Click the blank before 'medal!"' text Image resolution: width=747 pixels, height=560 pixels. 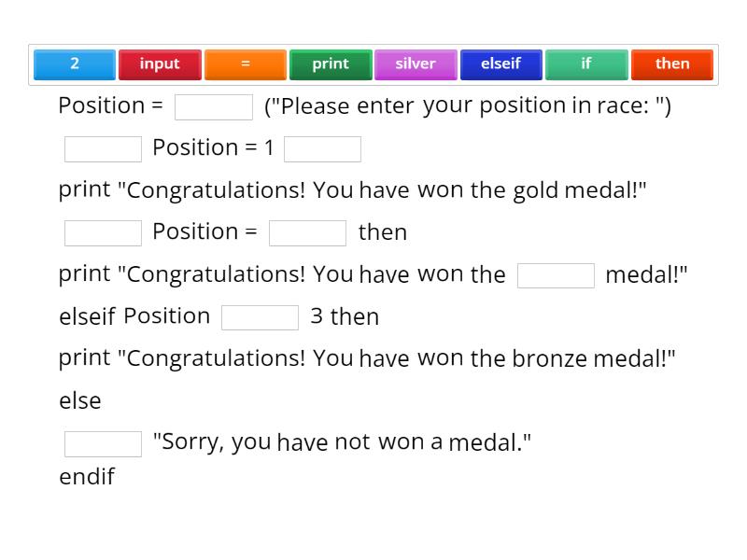tap(556, 275)
